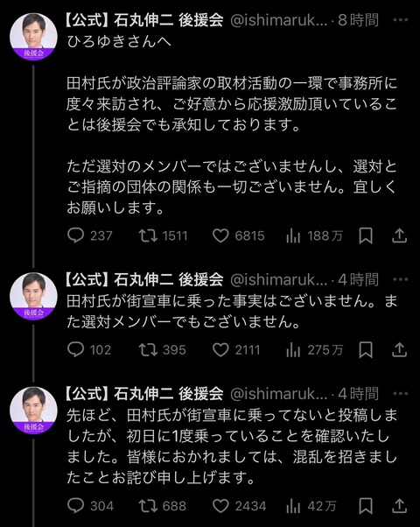
Task: Open more options on first tweet
Action: (x=401, y=20)
